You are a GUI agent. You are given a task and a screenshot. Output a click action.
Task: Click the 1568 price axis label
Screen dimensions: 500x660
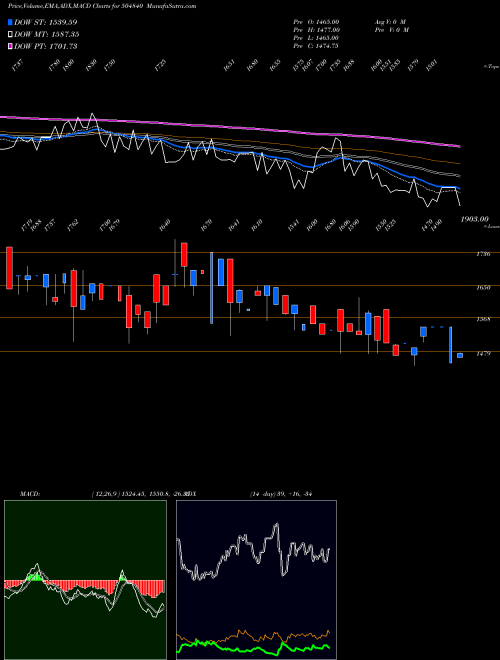point(483,319)
